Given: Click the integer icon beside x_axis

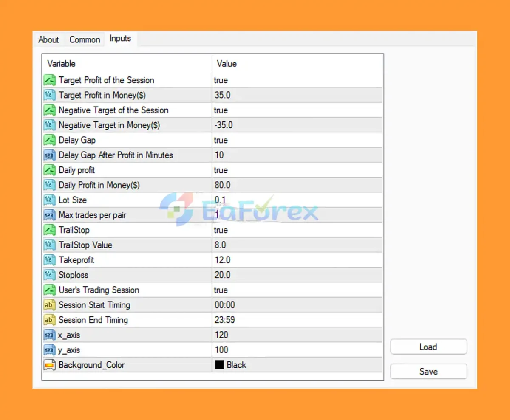Looking at the screenshot, I should click(x=50, y=335).
